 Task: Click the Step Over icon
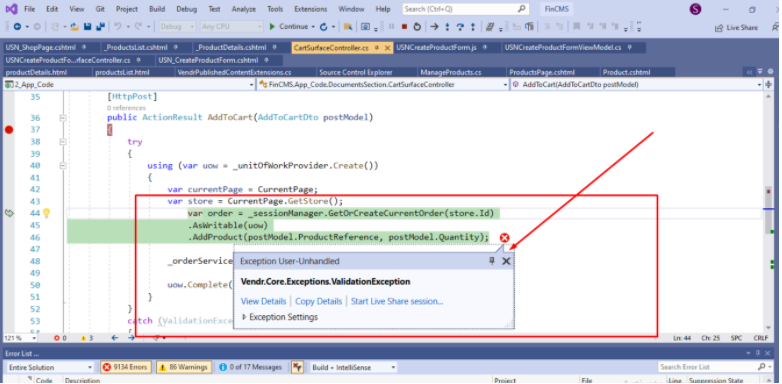(x=460, y=27)
